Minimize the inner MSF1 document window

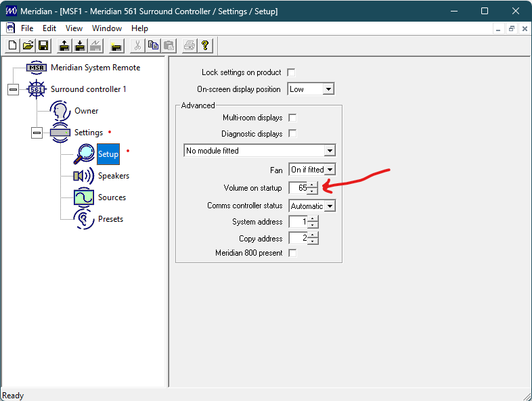point(498,29)
